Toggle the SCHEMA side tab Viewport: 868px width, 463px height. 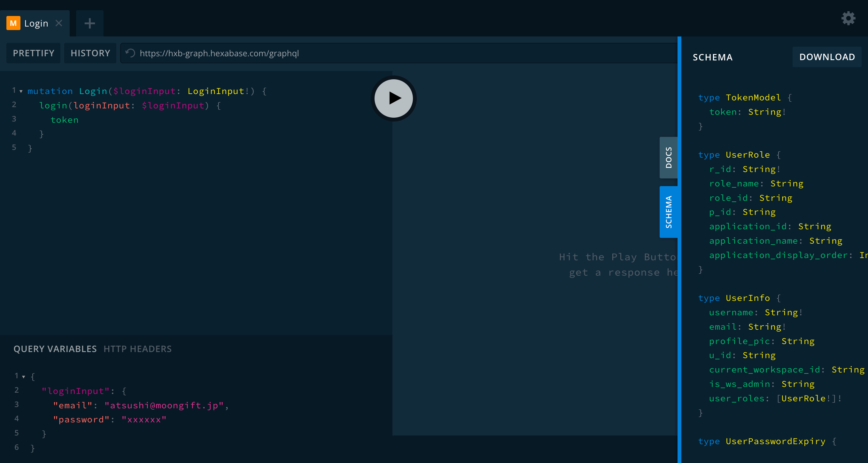(x=668, y=212)
